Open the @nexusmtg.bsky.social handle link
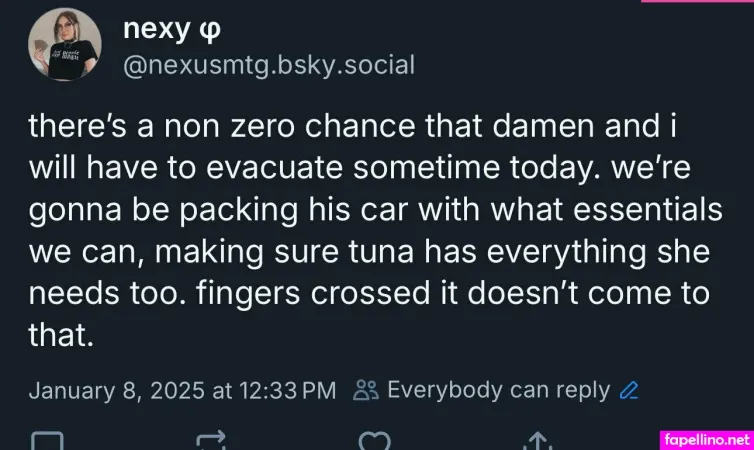 click(x=268, y=66)
